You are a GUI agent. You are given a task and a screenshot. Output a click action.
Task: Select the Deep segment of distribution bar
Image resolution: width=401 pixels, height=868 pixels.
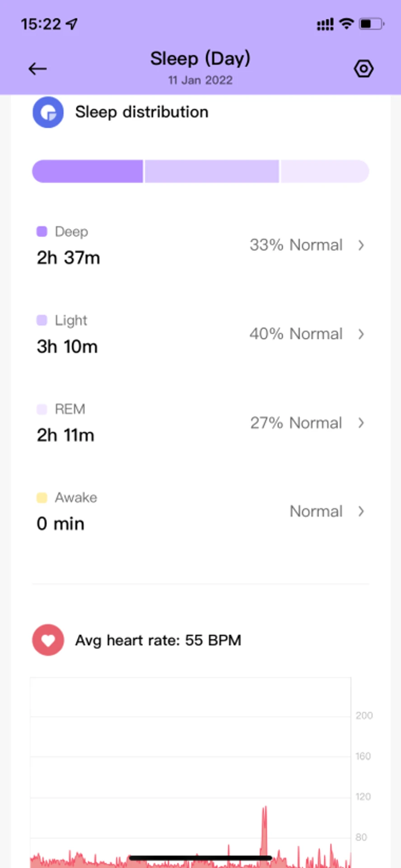pos(88,171)
